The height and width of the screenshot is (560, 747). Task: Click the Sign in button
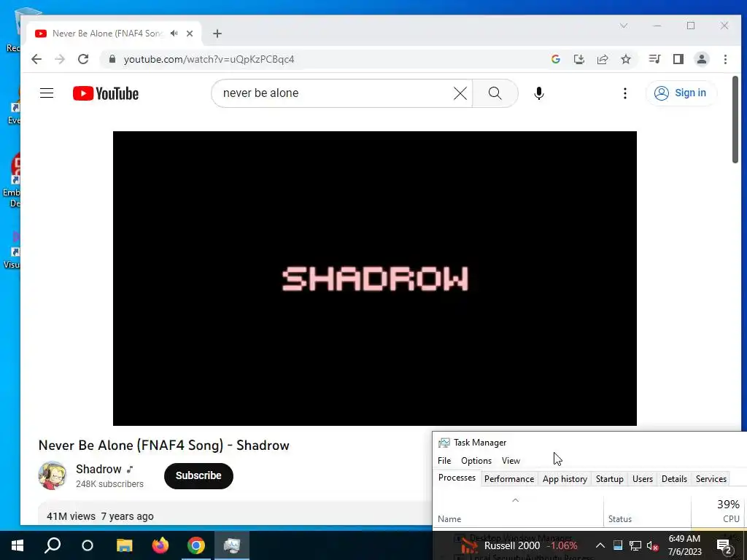pyautogui.click(x=681, y=93)
